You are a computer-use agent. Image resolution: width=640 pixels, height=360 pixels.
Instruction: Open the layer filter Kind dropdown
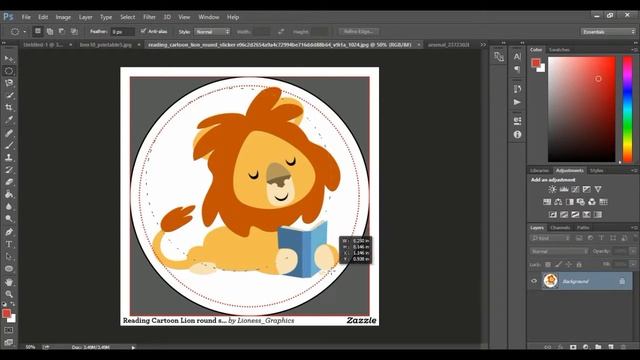[551, 238]
